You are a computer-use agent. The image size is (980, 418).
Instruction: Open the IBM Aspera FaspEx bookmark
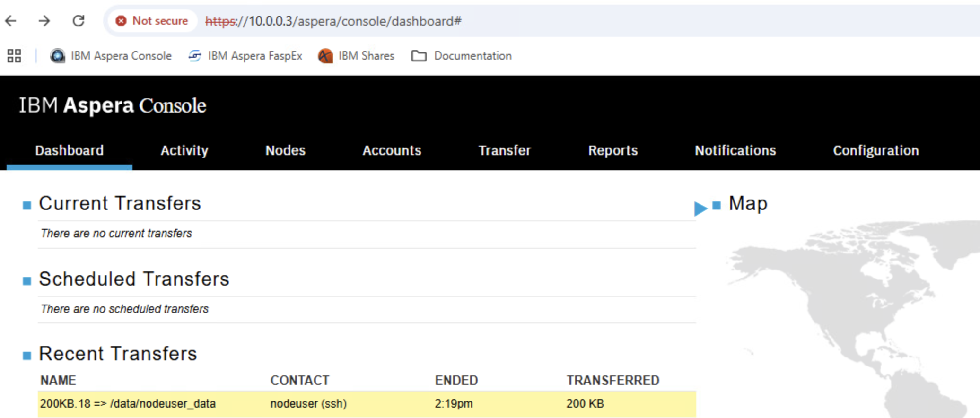(245, 56)
